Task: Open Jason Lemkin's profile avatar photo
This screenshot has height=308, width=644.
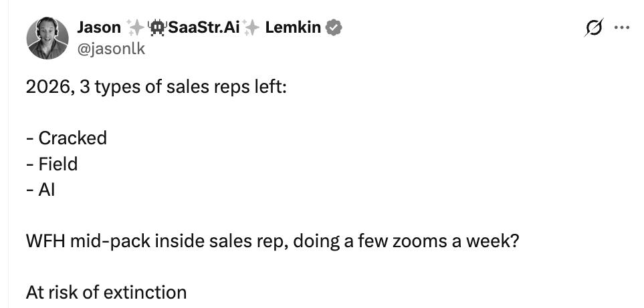Action: tap(47, 38)
